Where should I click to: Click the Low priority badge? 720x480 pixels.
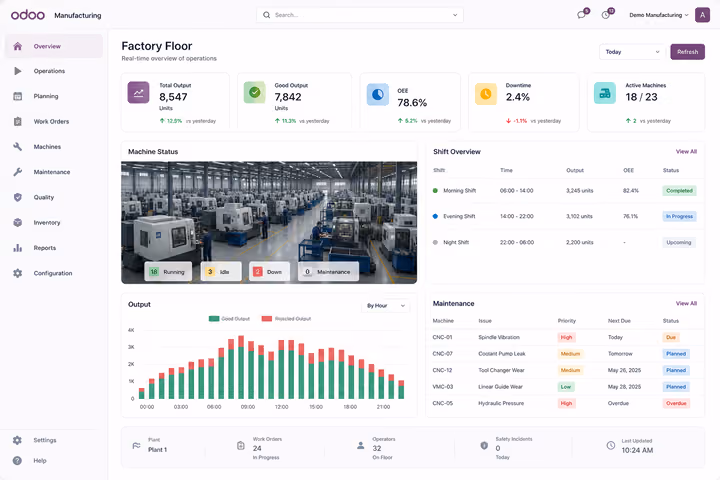[x=566, y=387]
